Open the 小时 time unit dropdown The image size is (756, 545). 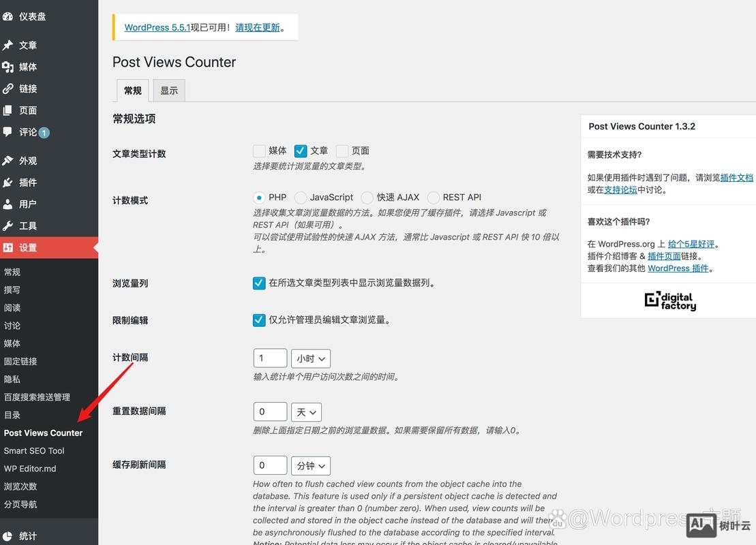pos(311,358)
